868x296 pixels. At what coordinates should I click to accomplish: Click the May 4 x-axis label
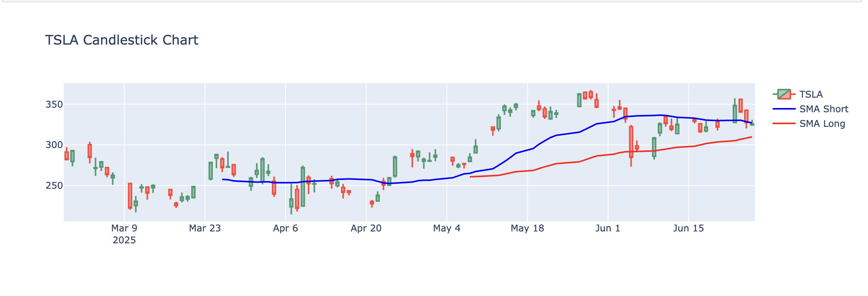point(447,228)
